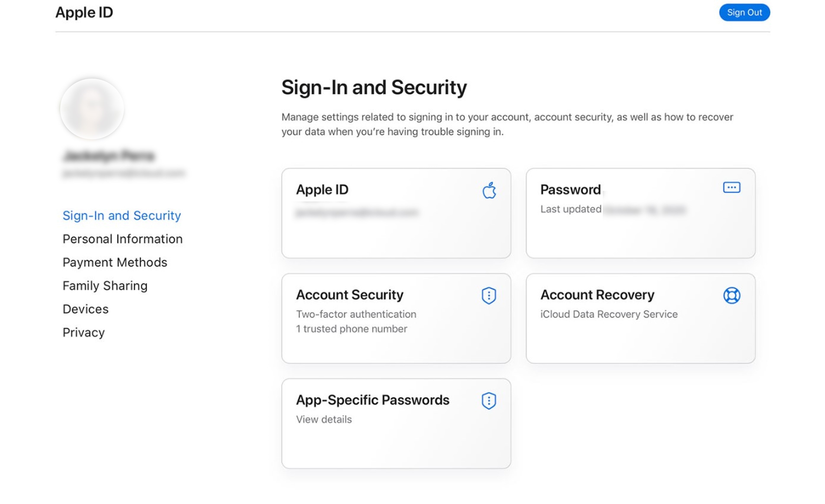
Task: Navigate to Devices section
Action: coord(86,309)
